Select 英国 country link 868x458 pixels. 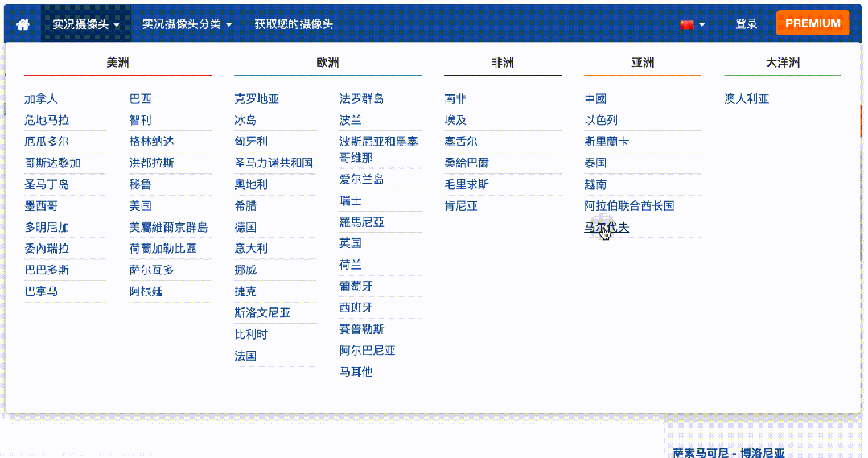coord(351,243)
